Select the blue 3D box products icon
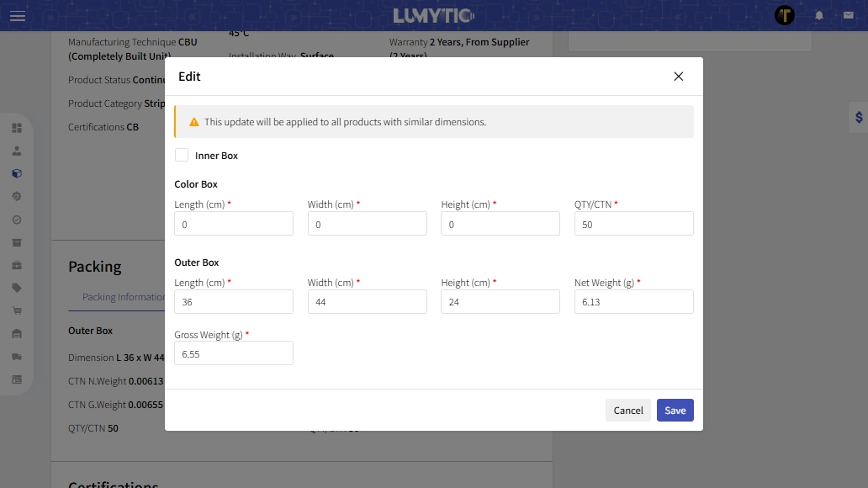868x488 pixels. point(17,174)
